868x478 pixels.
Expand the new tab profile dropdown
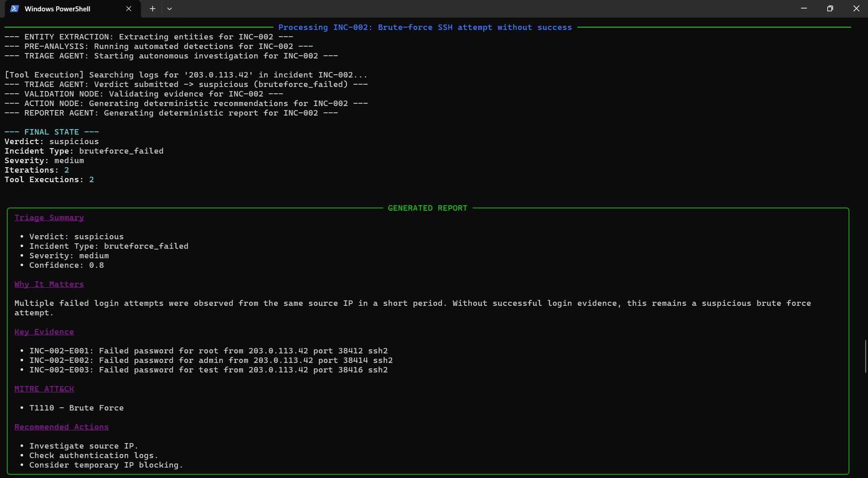coord(169,9)
